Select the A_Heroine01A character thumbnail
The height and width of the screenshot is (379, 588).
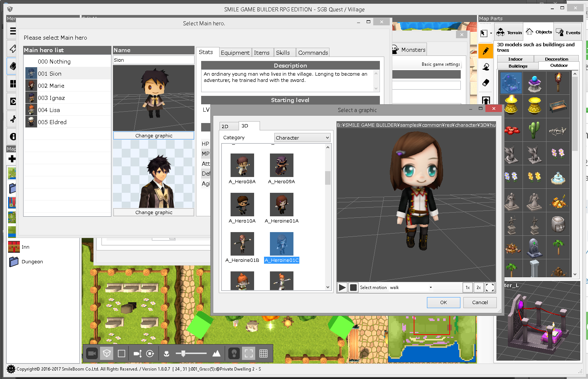pyautogui.click(x=281, y=205)
